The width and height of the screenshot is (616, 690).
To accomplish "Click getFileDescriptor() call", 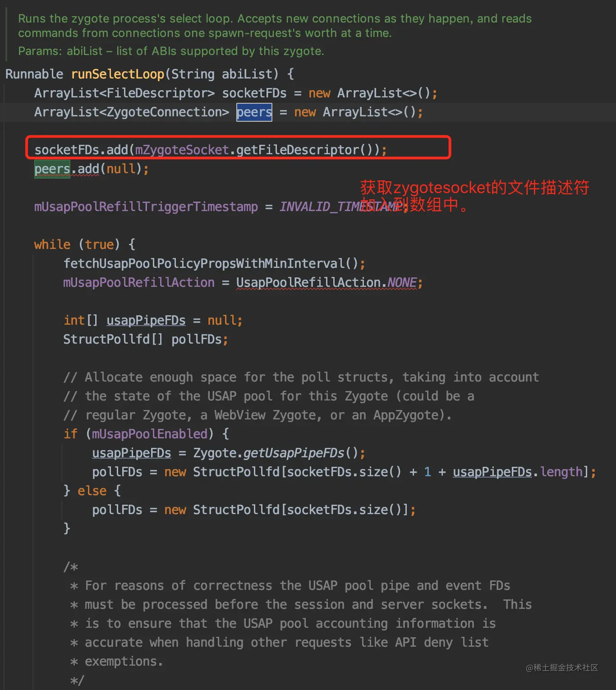I will [308, 150].
